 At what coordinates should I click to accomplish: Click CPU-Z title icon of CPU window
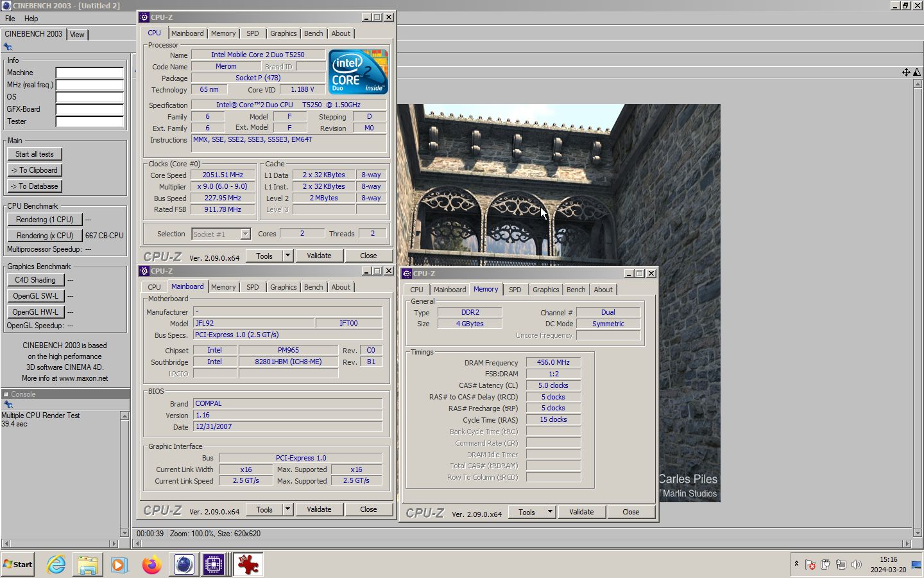[x=144, y=17]
